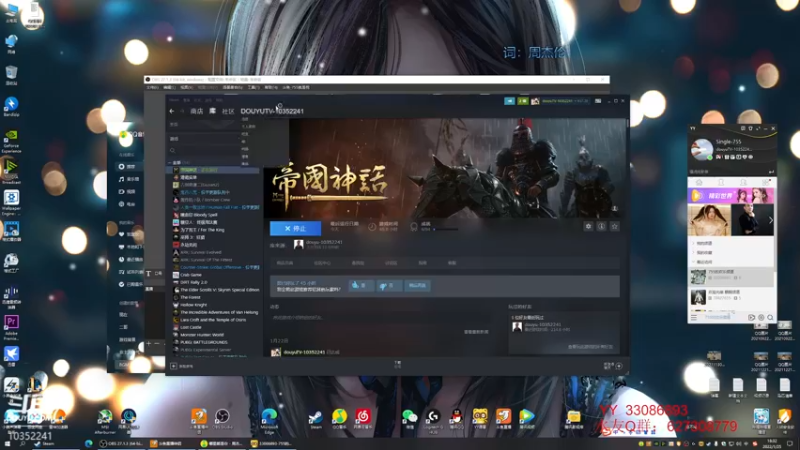
Task: Open music item in QQ Music sidebar
Action: coord(129,179)
